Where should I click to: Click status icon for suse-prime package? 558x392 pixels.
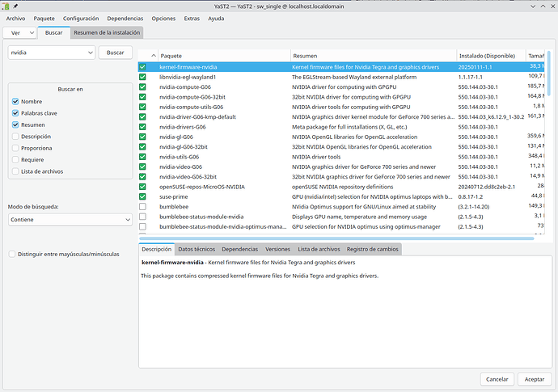(143, 196)
